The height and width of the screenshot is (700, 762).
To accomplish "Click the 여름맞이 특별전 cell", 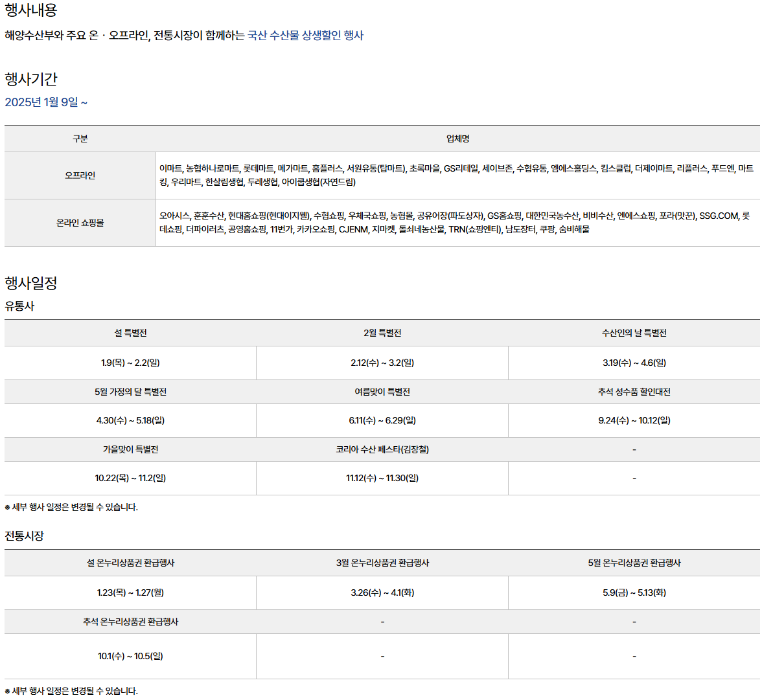I will [x=382, y=392].
